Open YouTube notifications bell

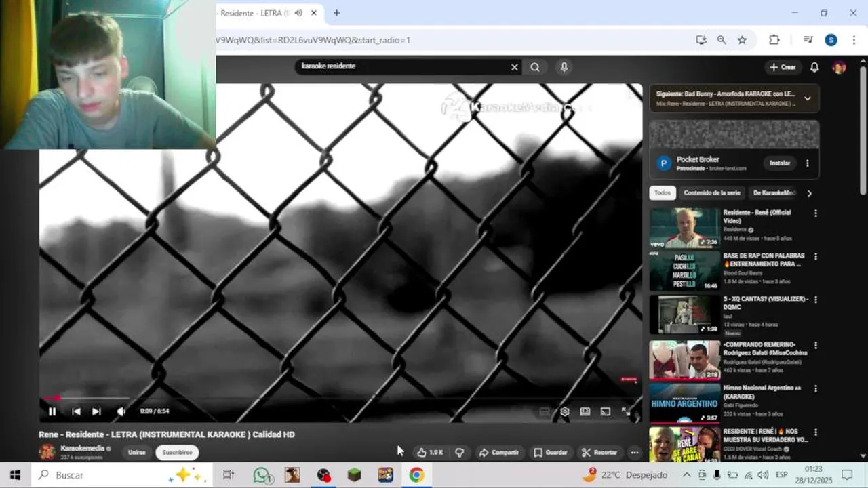pos(814,67)
